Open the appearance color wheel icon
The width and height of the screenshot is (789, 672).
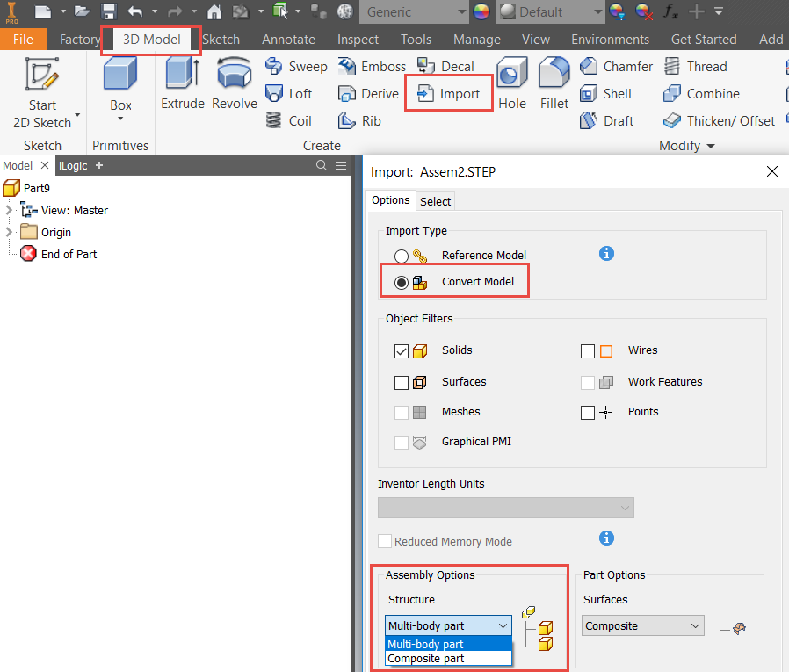tap(481, 11)
